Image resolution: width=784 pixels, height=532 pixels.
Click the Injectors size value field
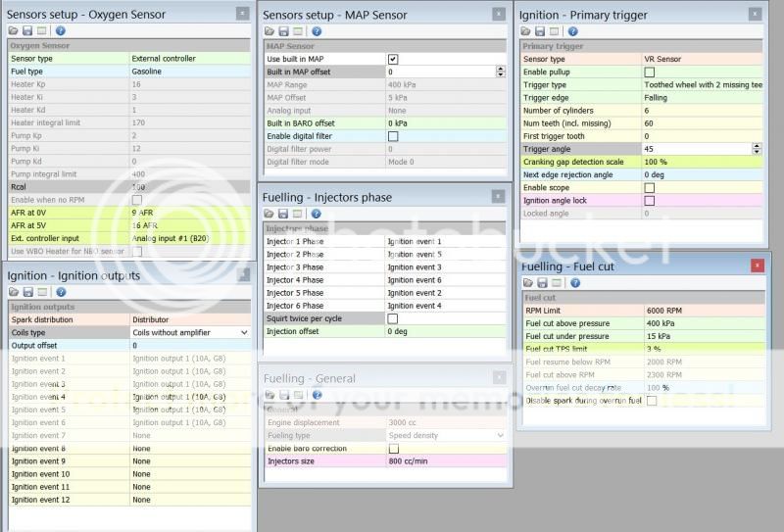[x=446, y=460]
